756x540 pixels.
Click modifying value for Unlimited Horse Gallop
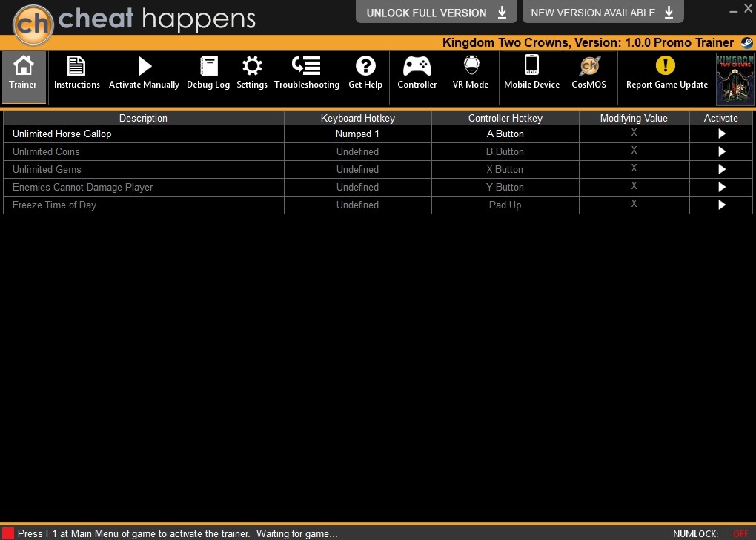634,134
